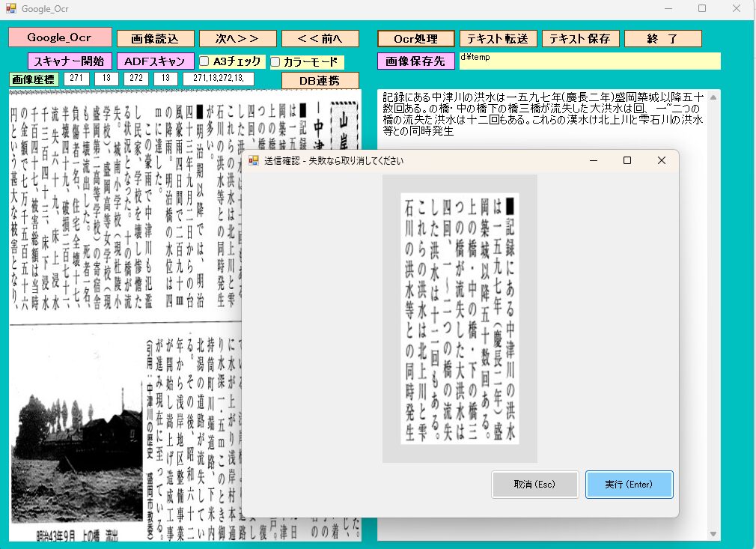Go back with ＜＜前へ button
The image size is (756, 549).
pos(320,38)
